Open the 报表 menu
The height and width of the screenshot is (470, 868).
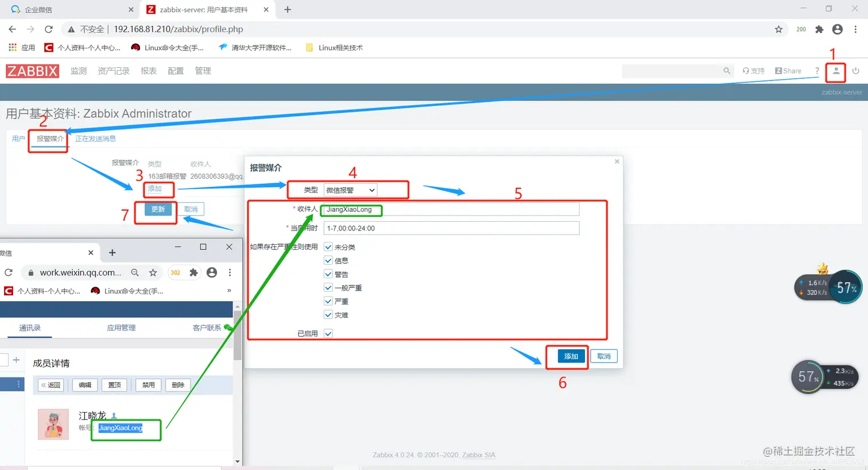(x=149, y=71)
